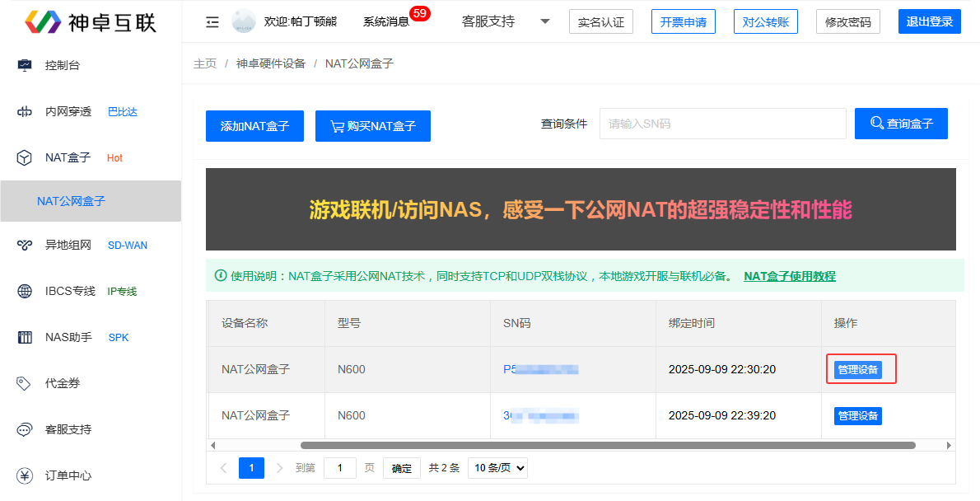The image size is (980, 501).
Task: Click the 退出登录 button
Action: click(929, 21)
